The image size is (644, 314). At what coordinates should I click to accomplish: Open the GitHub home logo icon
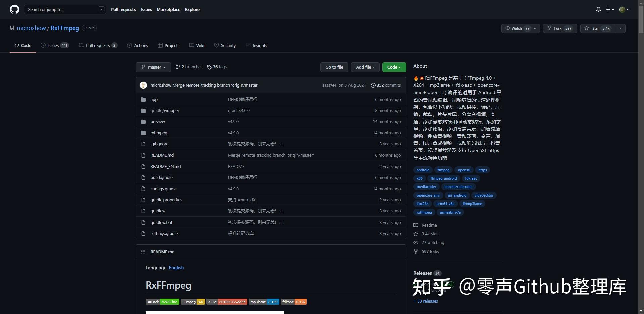14,9
